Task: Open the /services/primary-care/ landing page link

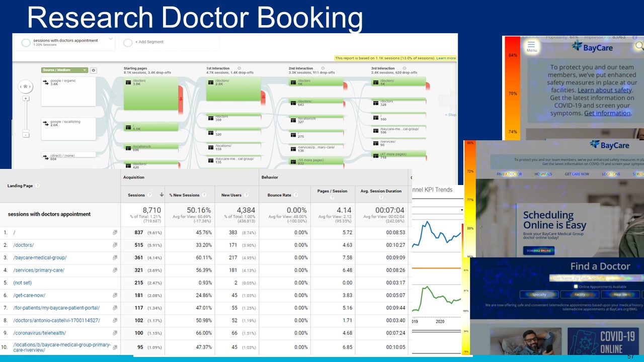Action: click(39, 270)
